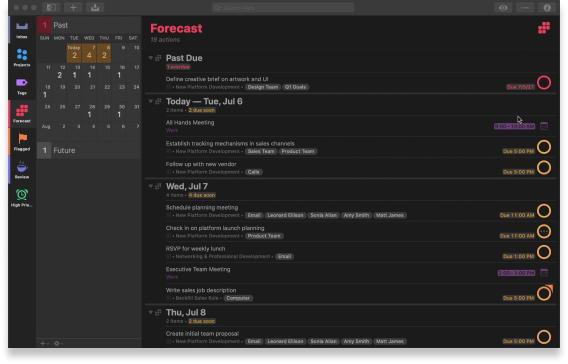The width and height of the screenshot is (568, 364).
Task: Click the 'Backfill Sales Role' project link
Action: point(197,298)
